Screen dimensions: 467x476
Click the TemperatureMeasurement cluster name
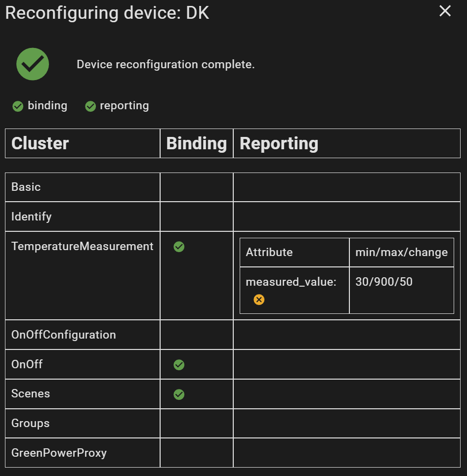click(x=82, y=246)
